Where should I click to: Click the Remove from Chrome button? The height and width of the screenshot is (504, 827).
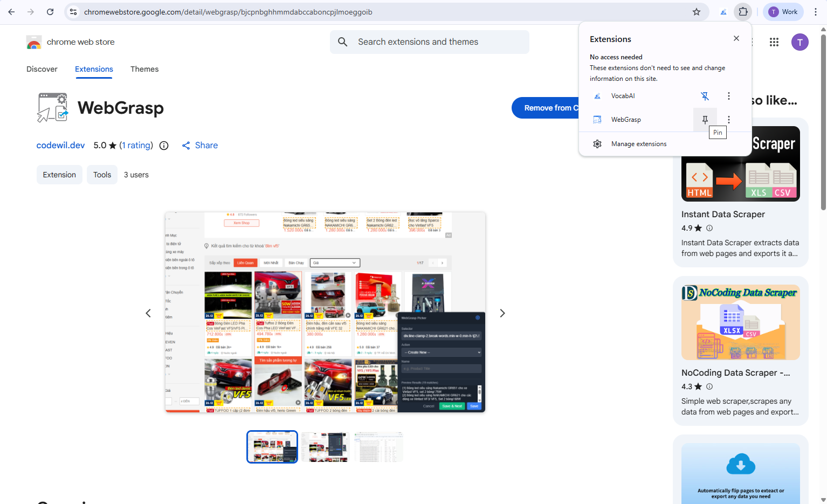click(547, 108)
